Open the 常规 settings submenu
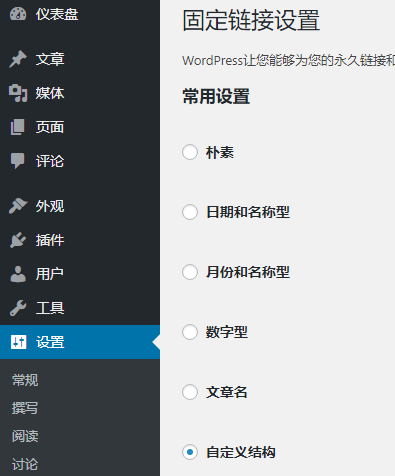Viewport: 395px width, 476px height. coord(25,380)
